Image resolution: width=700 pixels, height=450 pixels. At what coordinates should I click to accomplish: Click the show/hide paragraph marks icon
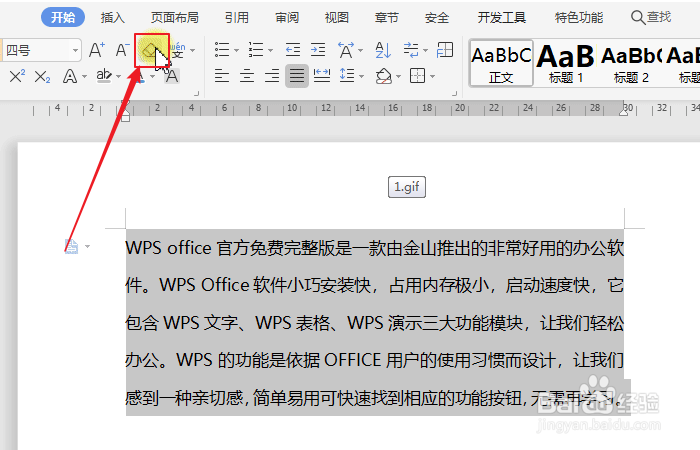(x=411, y=50)
